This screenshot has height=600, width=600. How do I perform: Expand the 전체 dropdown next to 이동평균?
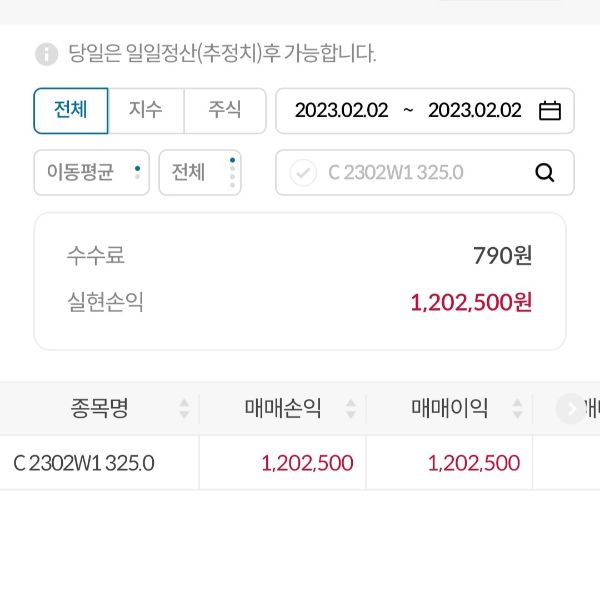coord(199,172)
